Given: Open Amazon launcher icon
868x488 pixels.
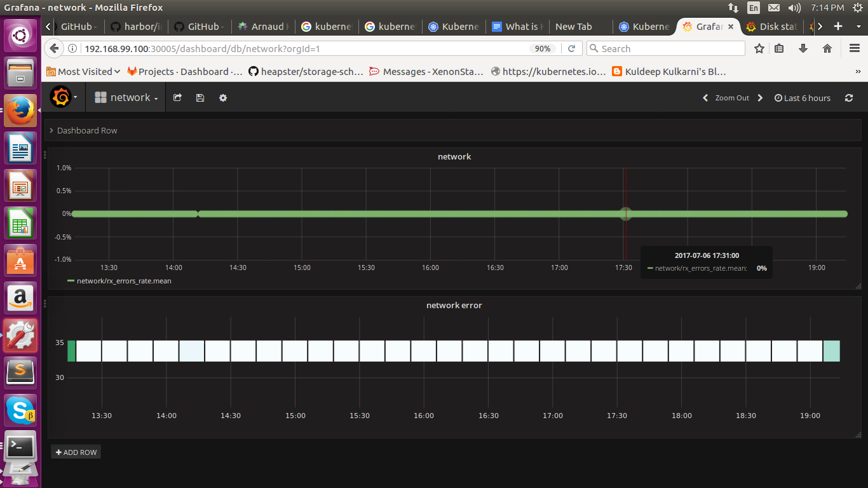Looking at the screenshot, I should point(21,298).
